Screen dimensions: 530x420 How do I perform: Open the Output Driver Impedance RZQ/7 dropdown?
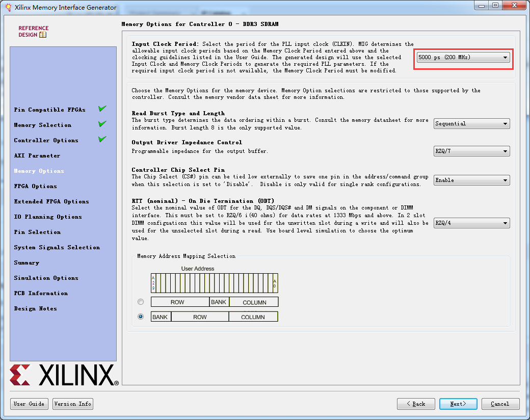(x=471, y=151)
